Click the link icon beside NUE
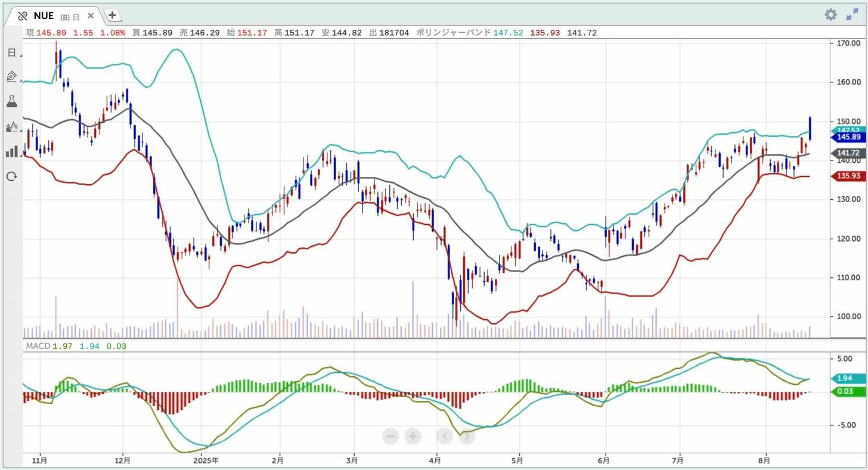This screenshot has height=470, width=868. click(23, 16)
